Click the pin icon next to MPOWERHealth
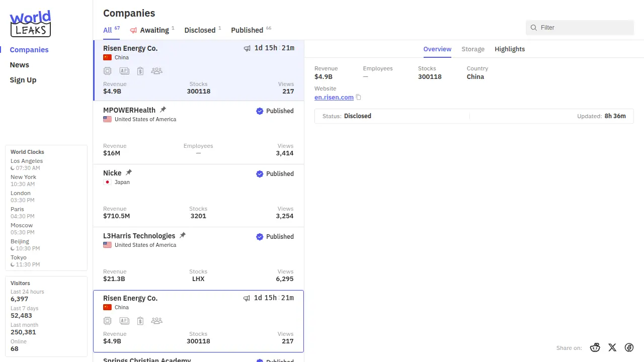The image size is (644, 362). click(163, 110)
